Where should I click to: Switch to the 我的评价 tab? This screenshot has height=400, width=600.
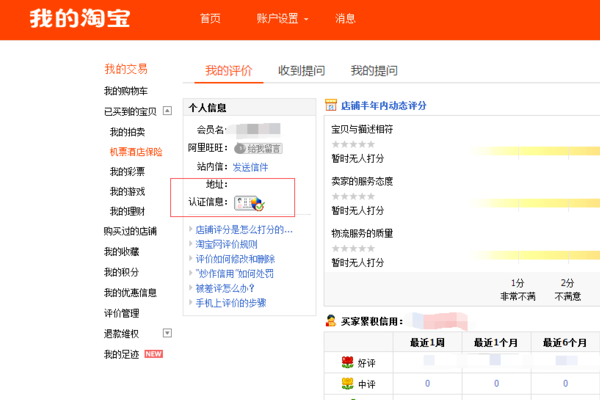pyautogui.click(x=228, y=70)
